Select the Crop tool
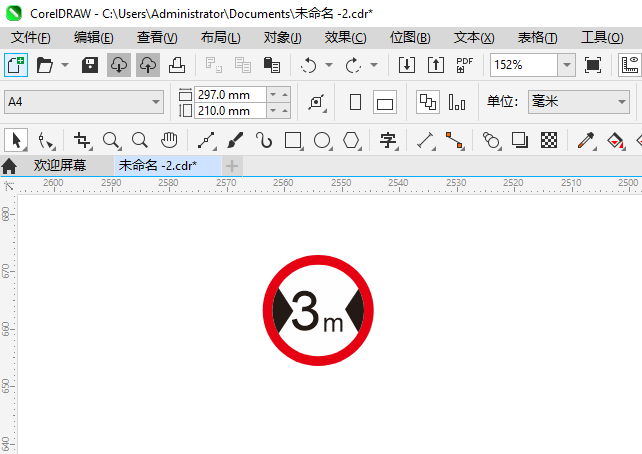 (83, 140)
